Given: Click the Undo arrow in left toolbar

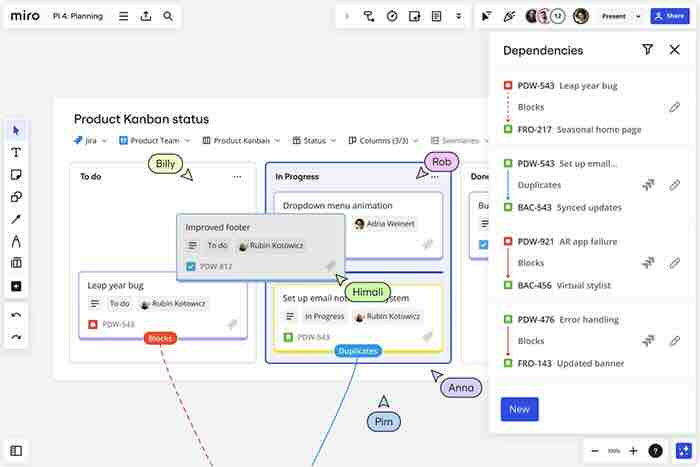Looking at the screenshot, I should 16,316.
